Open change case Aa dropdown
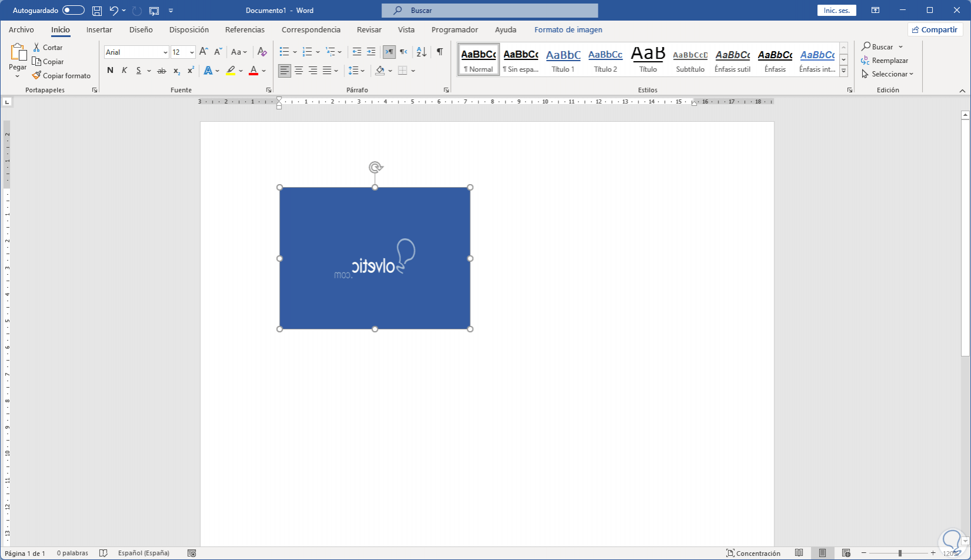 [x=239, y=52]
